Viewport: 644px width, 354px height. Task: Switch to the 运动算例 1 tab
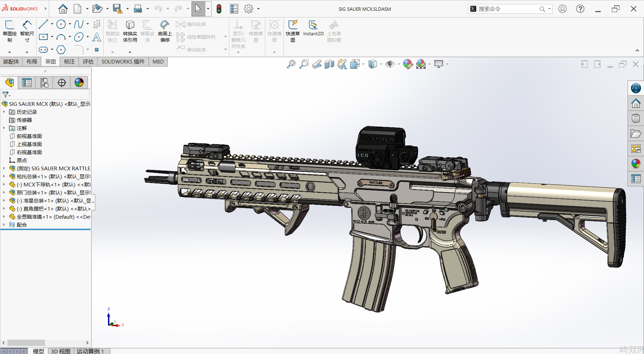[x=90, y=351]
